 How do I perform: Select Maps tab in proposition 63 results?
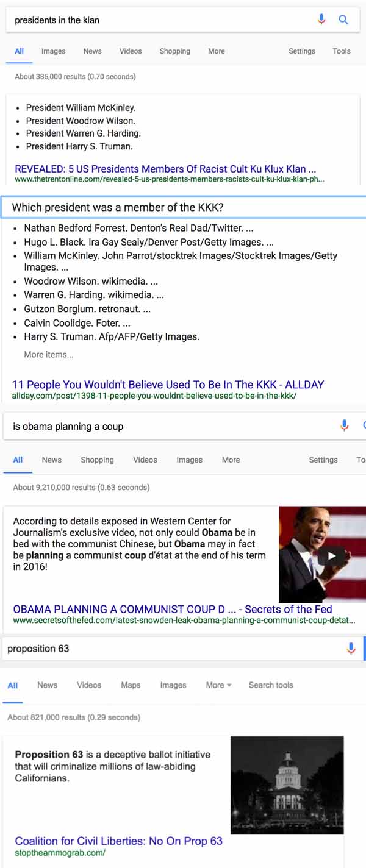click(x=131, y=685)
